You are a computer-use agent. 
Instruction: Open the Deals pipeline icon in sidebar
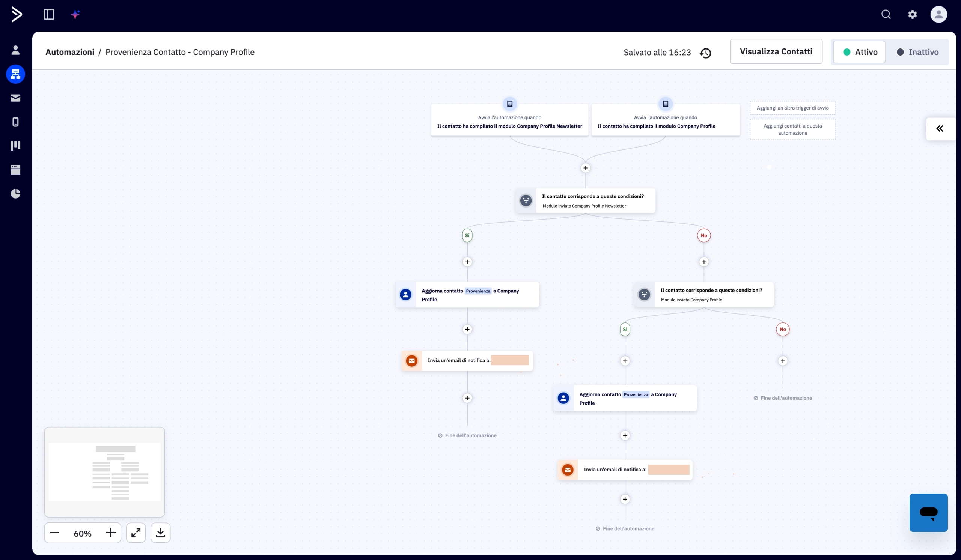pos(15,146)
